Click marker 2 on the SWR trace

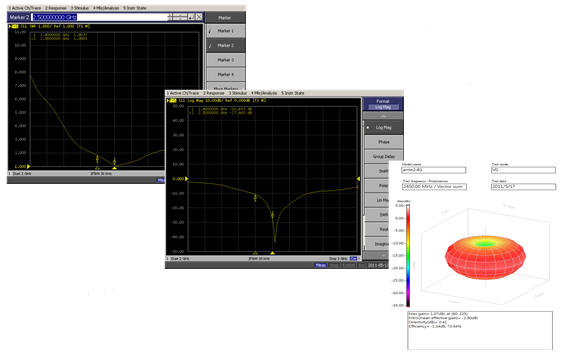[x=115, y=161]
